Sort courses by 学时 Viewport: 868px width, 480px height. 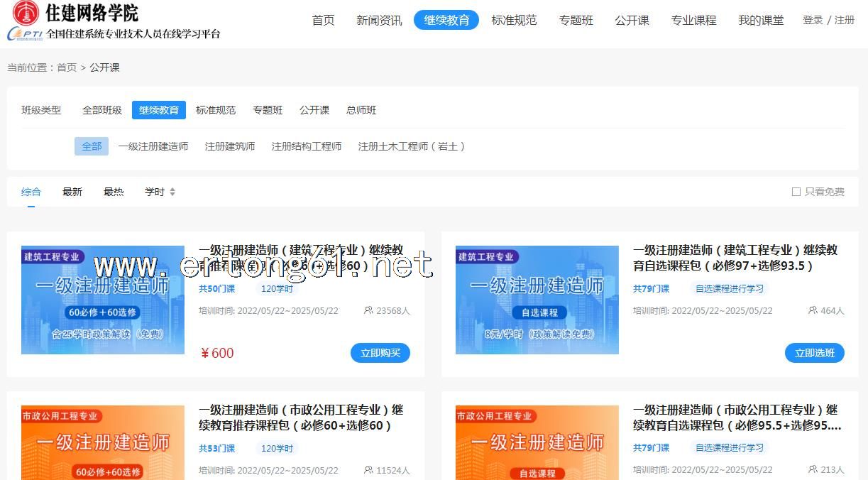155,192
